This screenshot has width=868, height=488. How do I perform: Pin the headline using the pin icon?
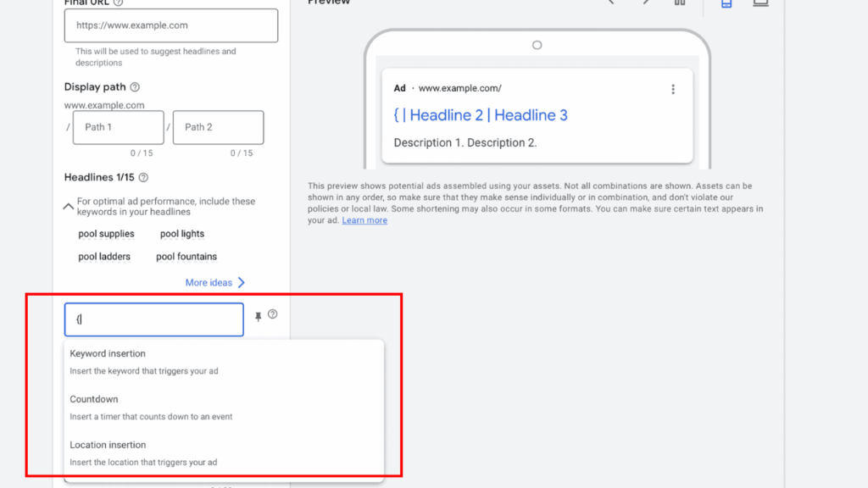[x=258, y=317]
